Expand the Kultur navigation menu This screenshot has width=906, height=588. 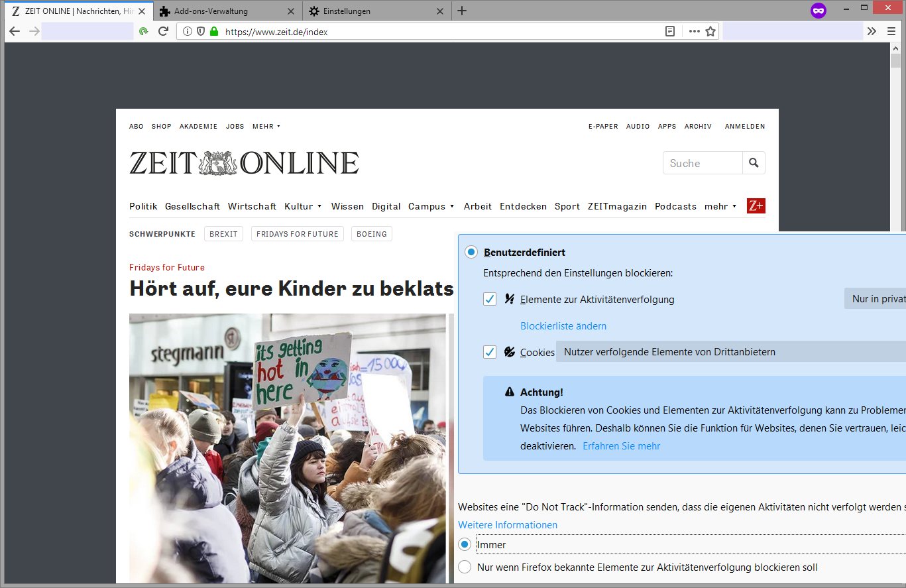[x=303, y=206]
